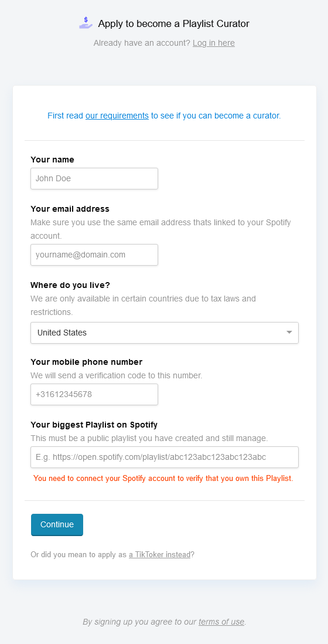Open the 'Log in here' link
Image resolution: width=328 pixels, height=644 pixels.
(214, 43)
